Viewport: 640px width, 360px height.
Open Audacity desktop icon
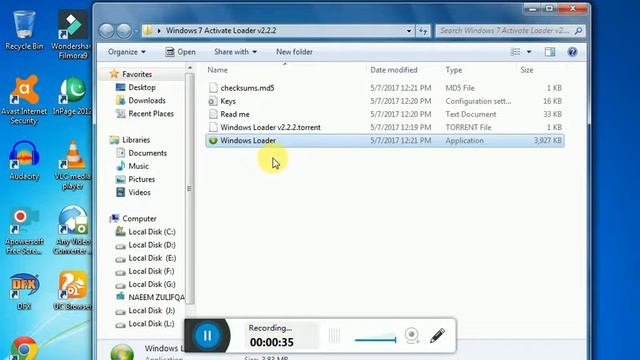24,161
